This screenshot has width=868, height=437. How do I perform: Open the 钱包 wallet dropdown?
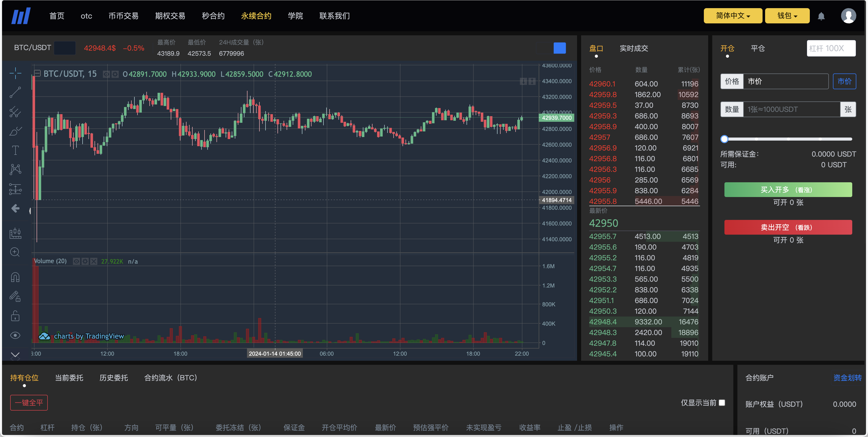(x=787, y=16)
